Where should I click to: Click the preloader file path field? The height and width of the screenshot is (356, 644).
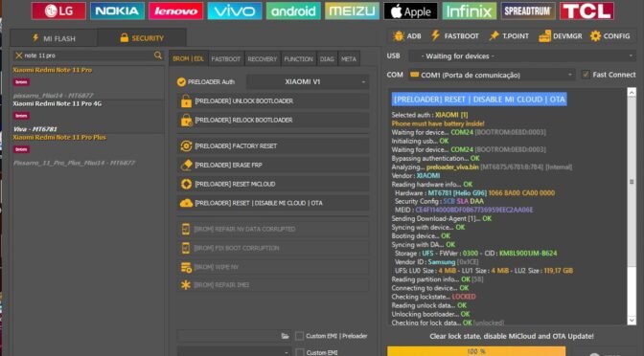click(229, 336)
